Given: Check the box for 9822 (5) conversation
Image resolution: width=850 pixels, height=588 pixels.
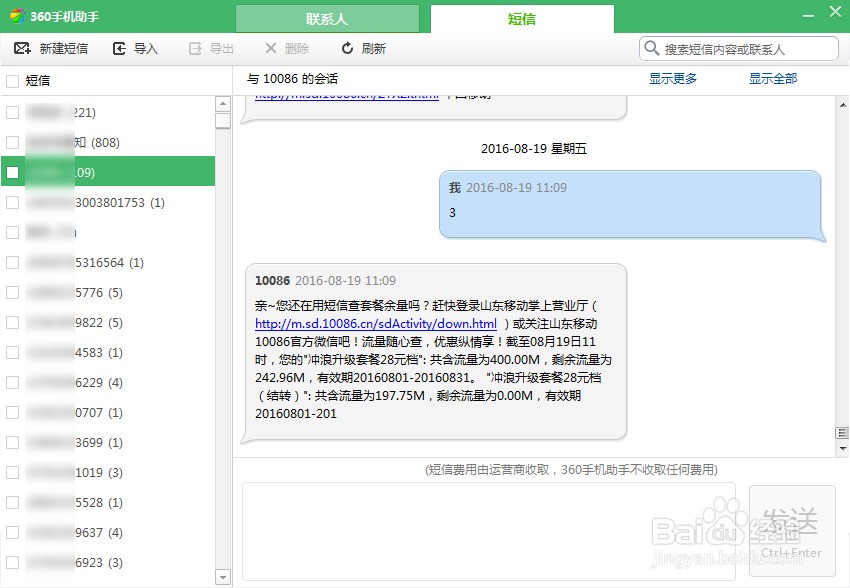Looking at the screenshot, I should tap(12, 322).
